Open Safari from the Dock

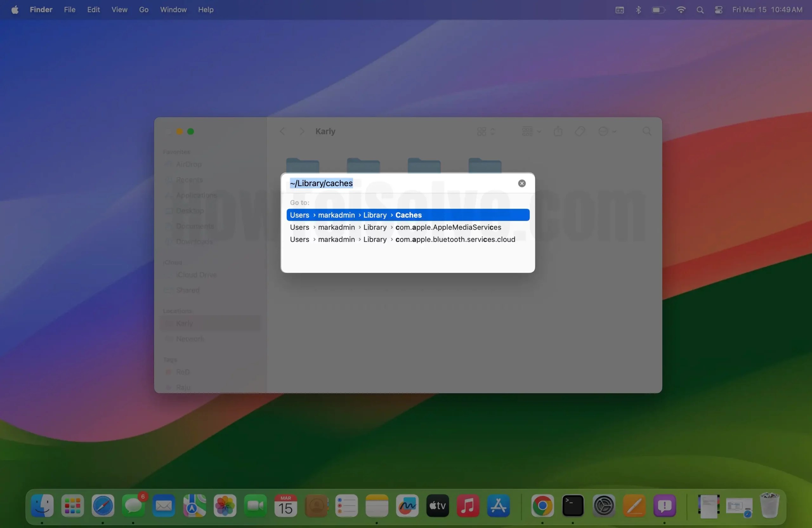tap(103, 506)
